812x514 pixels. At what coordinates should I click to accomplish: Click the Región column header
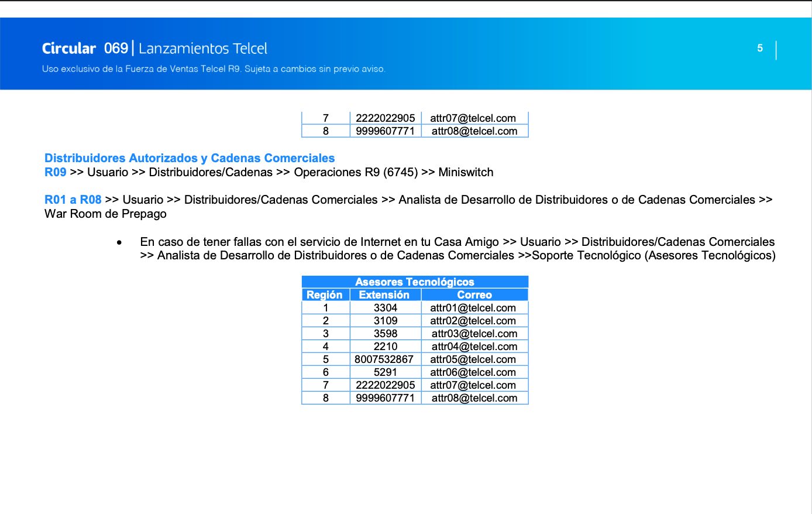coord(325,295)
